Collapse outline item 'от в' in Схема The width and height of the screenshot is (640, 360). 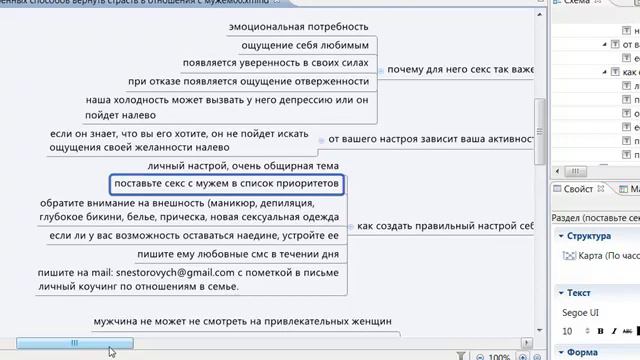[604, 44]
